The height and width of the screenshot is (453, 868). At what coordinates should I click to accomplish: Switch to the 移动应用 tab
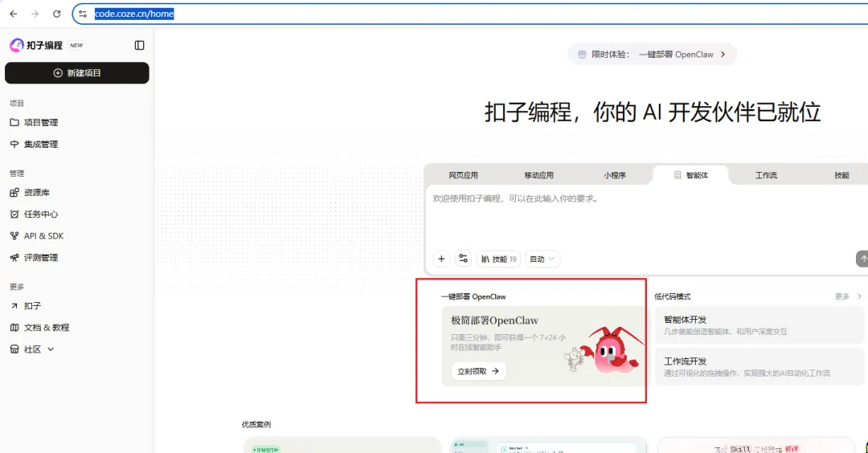(x=538, y=175)
